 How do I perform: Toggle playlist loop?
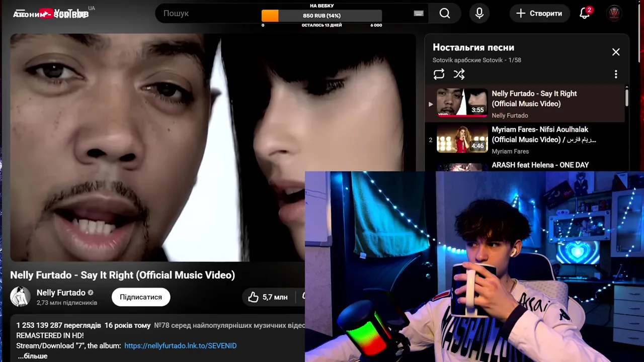point(439,74)
